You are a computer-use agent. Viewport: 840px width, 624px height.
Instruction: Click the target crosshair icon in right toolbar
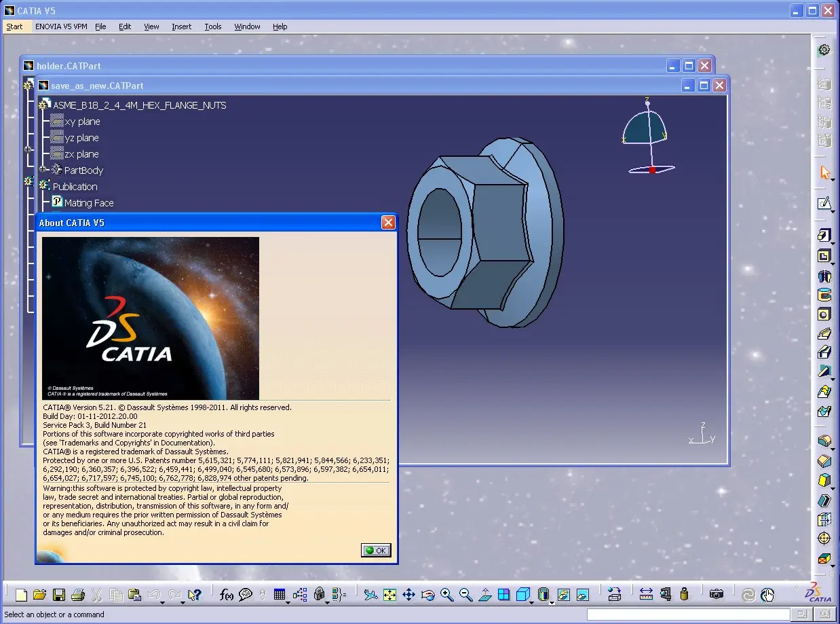click(x=824, y=538)
